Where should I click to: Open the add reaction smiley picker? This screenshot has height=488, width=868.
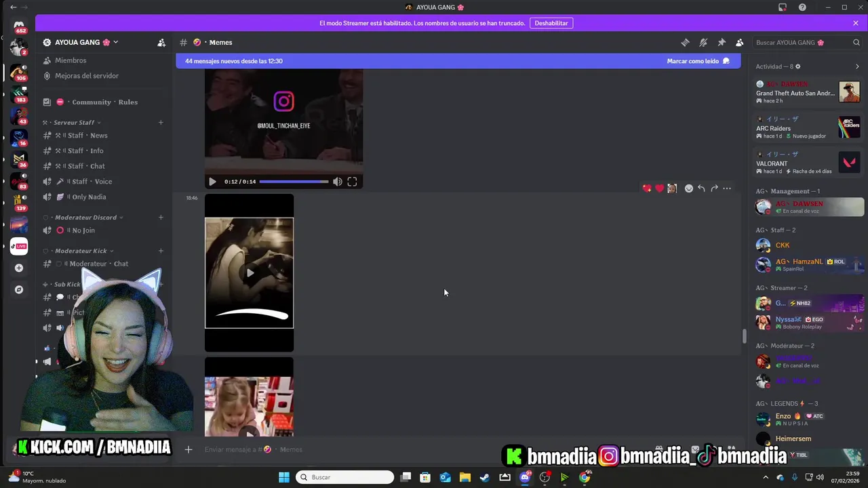[689, 188]
